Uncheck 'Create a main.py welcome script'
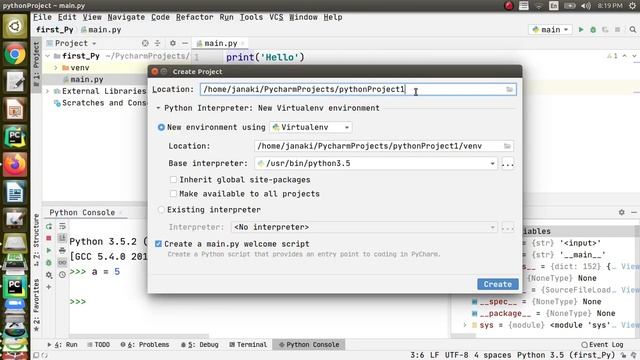The image size is (640, 360). (158, 244)
